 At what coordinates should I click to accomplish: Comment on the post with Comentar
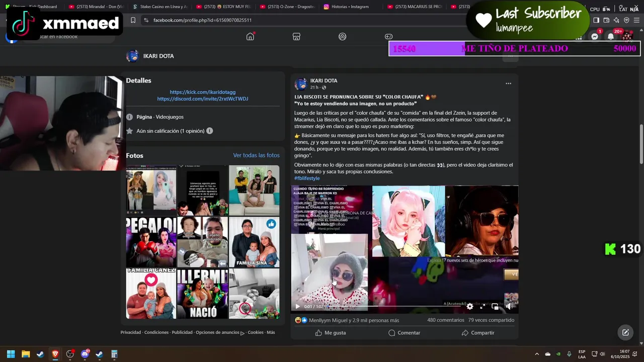[x=405, y=333]
